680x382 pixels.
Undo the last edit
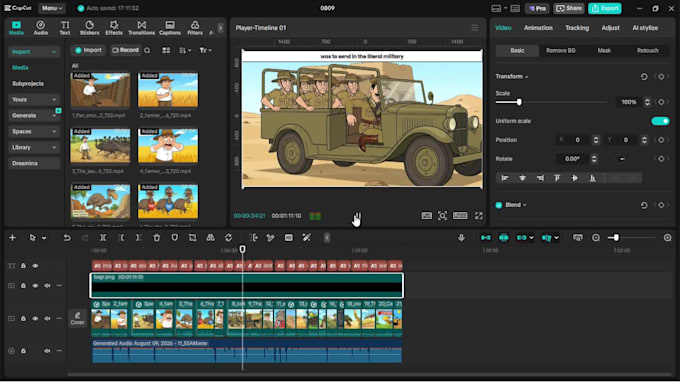tap(67, 238)
